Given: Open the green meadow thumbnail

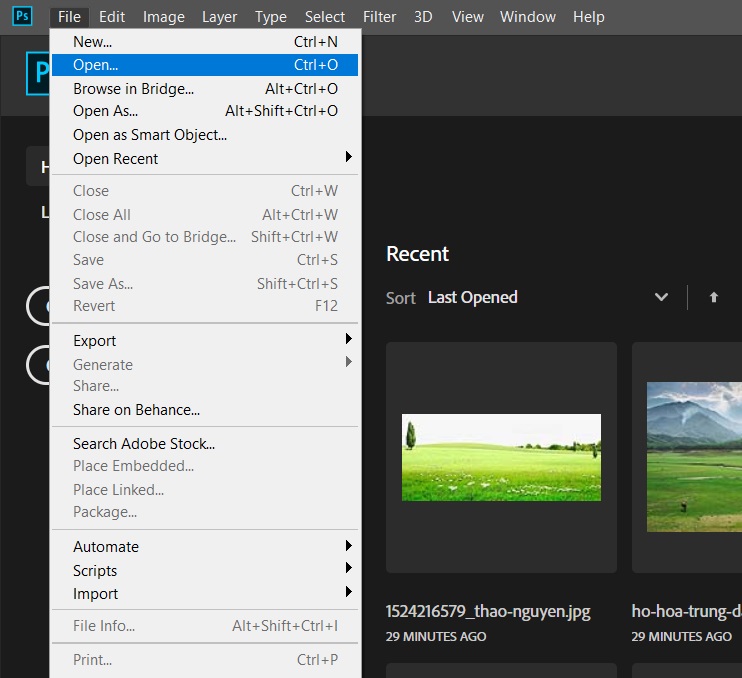Looking at the screenshot, I should coord(501,457).
